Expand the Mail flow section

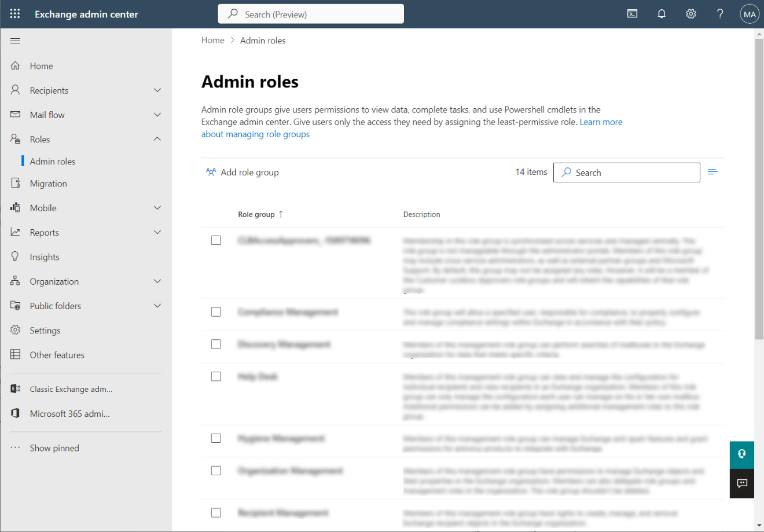pos(157,114)
